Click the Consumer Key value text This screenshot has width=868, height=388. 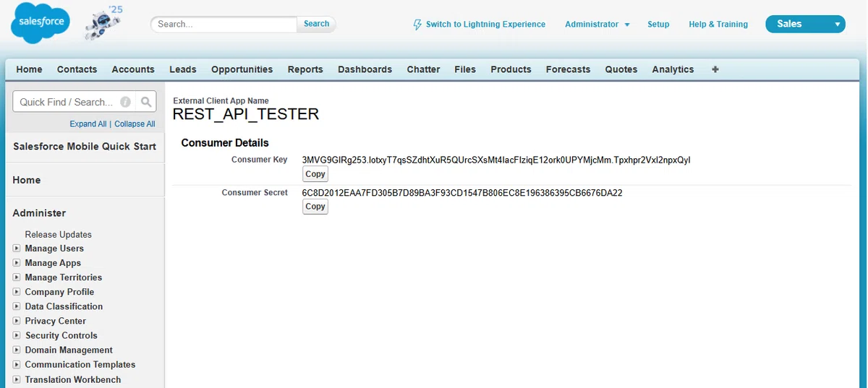[x=496, y=160]
